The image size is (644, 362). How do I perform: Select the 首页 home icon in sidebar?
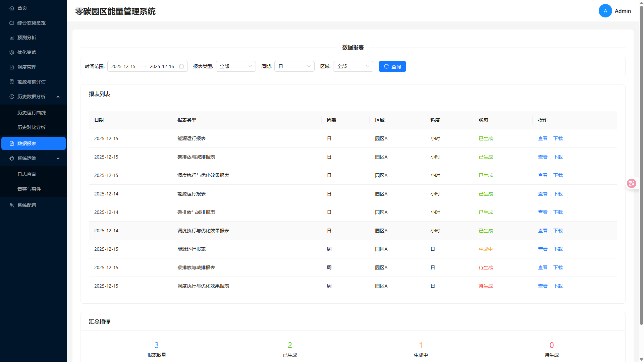[x=11, y=8]
